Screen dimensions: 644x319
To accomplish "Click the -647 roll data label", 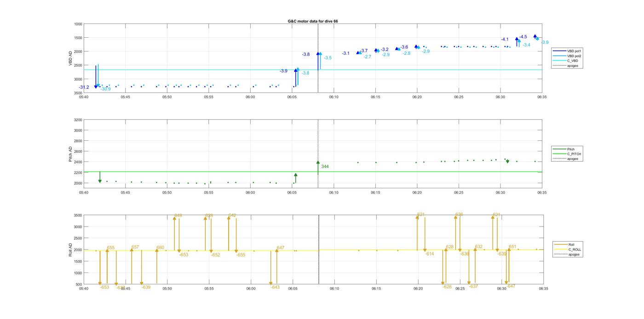I will click(511, 286).
